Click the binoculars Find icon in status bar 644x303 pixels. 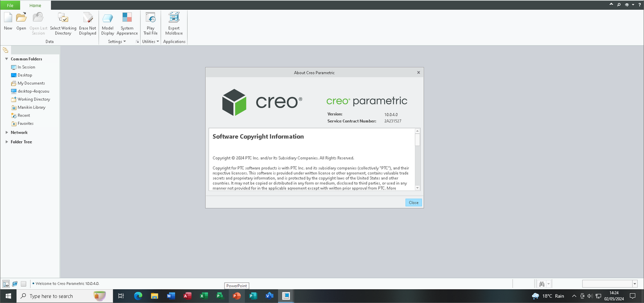541,284
